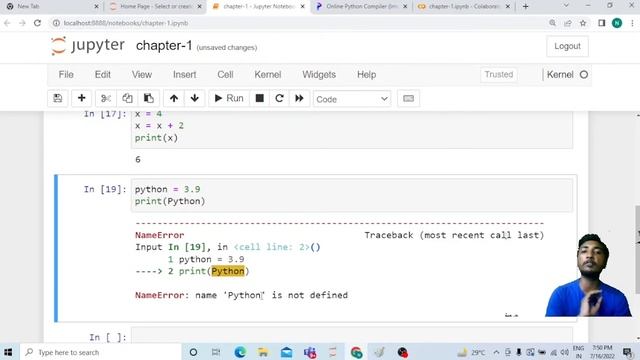Switch to the New Tab browser tab
Image resolution: width=640 pixels, height=360 pixels.
(52, 7)
